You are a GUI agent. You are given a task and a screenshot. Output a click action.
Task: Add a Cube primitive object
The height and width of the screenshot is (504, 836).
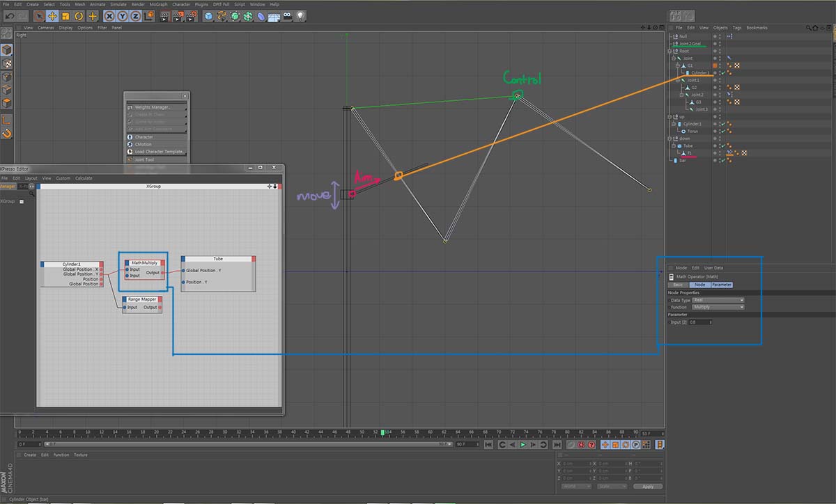point(209,16)
